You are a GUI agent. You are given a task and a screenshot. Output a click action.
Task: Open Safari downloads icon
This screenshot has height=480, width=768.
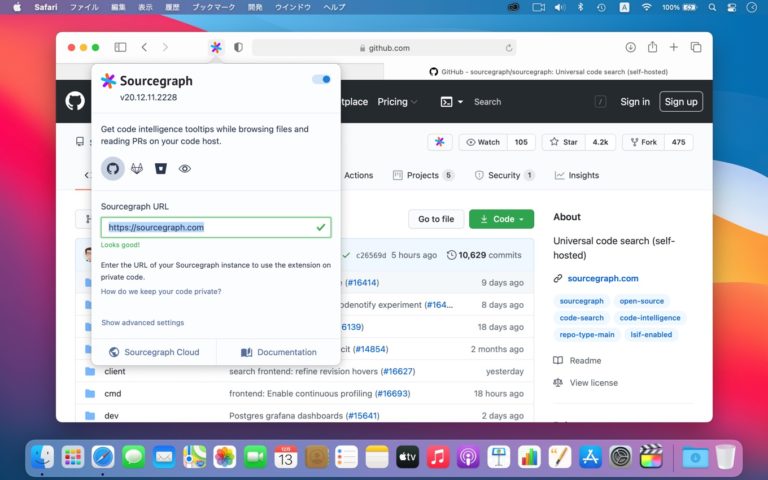point(630,48)
